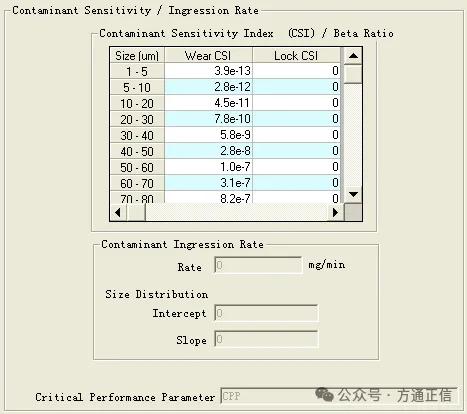The width and height of the screenshot is (467, 414).
Task: Click the horizontal scrollbar thumb below the table
Action: point(136,212)
